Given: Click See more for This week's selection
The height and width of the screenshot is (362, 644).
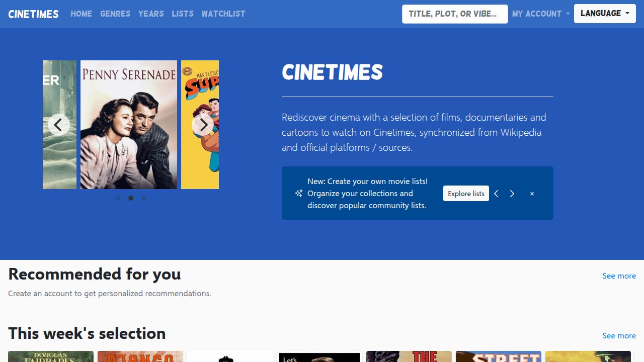Looking at the screenshot, I should click(x=619, y=335).
